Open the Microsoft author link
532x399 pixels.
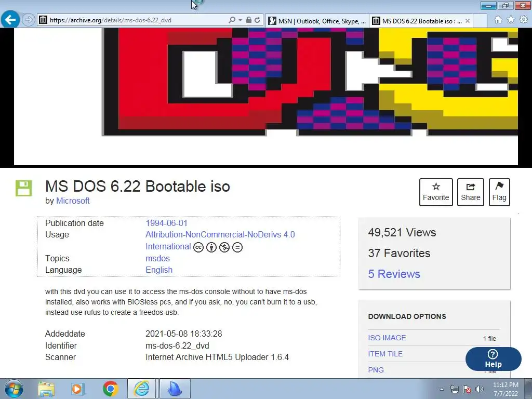73,201
